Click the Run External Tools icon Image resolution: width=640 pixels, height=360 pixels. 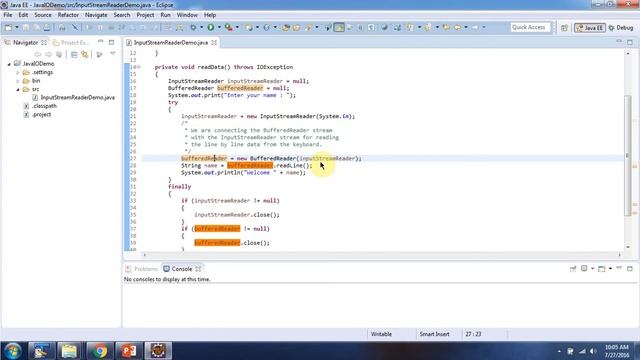[229, 27]
